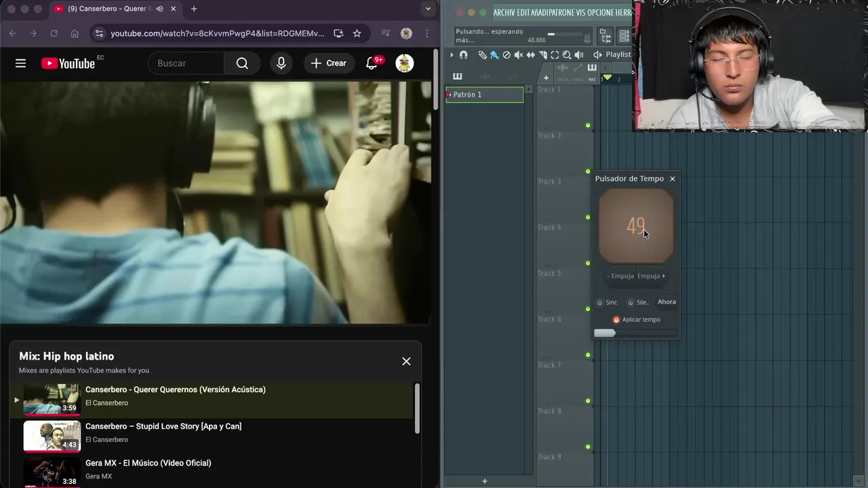The image size is (868, 488).
Task: Toggle Track 2 mute LED in playlist
Action: click(x=588, y=171)
